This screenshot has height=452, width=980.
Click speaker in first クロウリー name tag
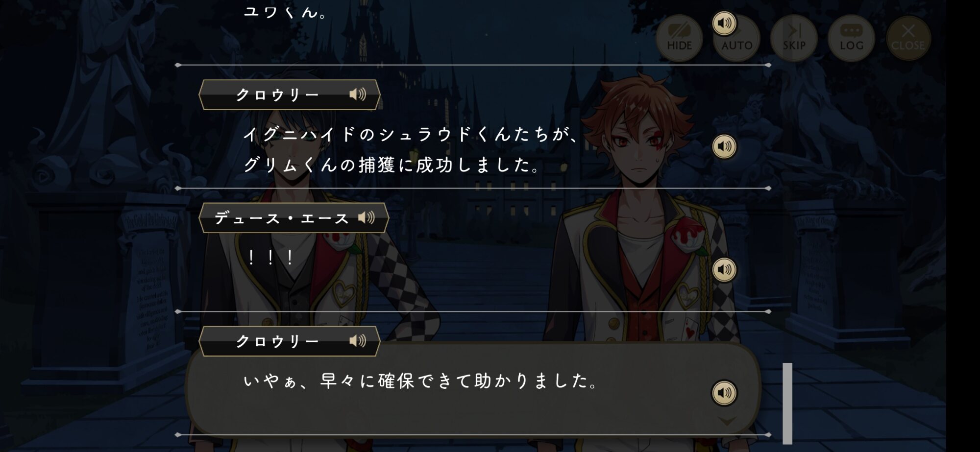(358, 95)
